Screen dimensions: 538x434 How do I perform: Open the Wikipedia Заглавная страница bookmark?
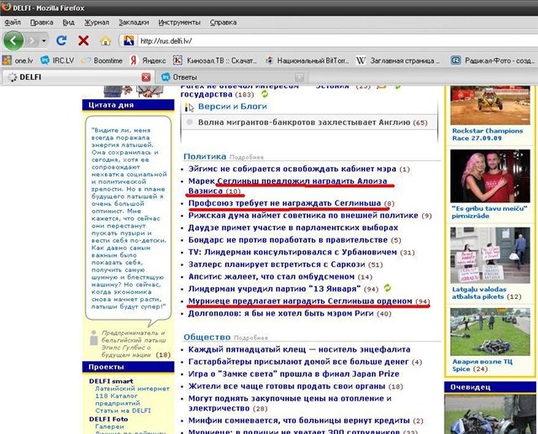point(398,61)
